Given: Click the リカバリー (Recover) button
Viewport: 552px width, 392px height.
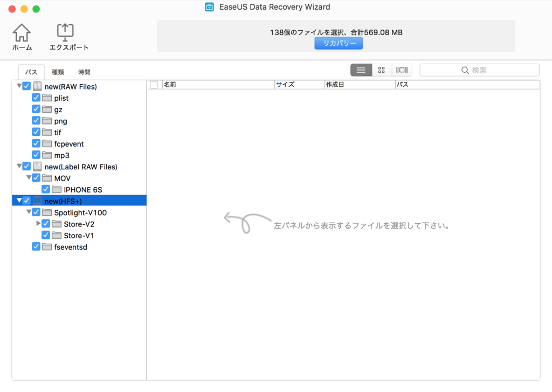Looking at the screenshot, I should (x=339, y=43).
